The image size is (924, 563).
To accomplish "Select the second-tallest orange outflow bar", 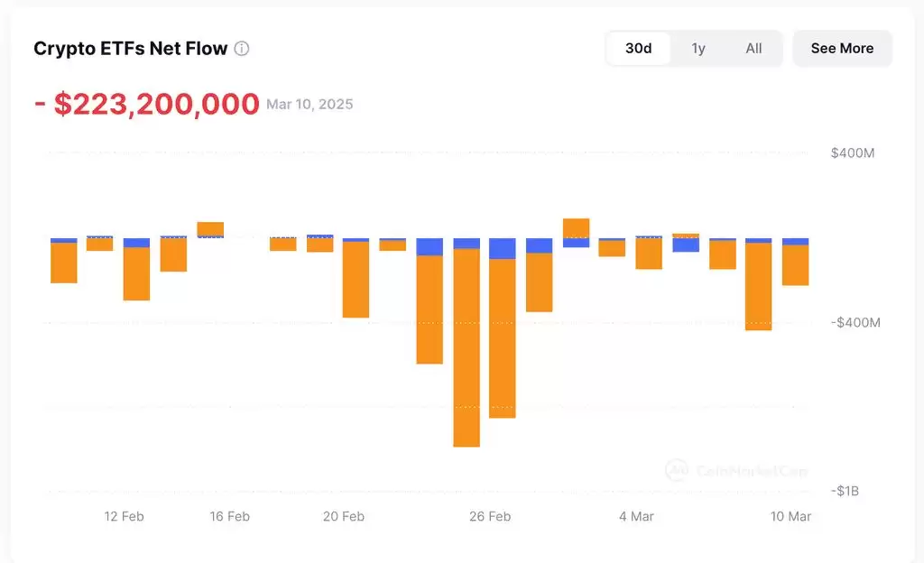I will coord(503,338).
